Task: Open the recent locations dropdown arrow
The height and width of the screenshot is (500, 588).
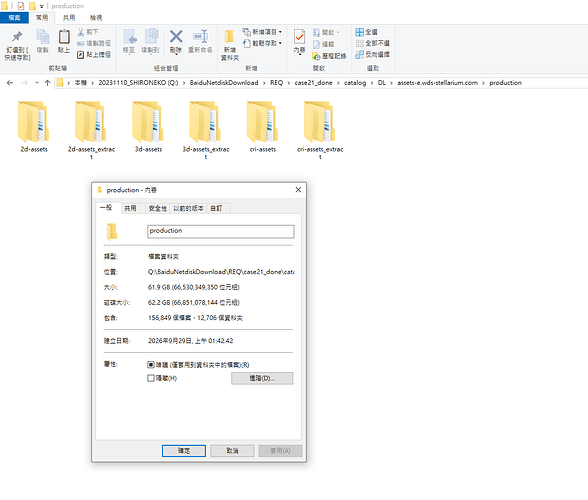Action: tap(37, 83)
